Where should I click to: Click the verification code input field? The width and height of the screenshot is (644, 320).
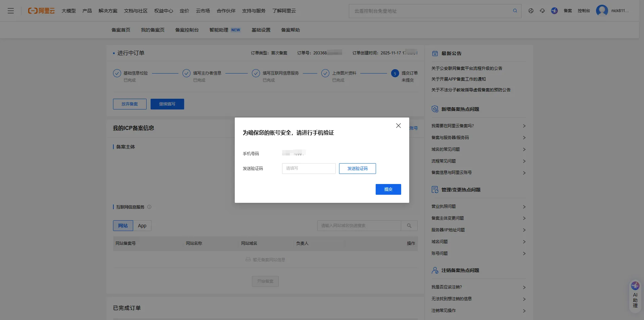pyautogui.click(x=309, y=169)
